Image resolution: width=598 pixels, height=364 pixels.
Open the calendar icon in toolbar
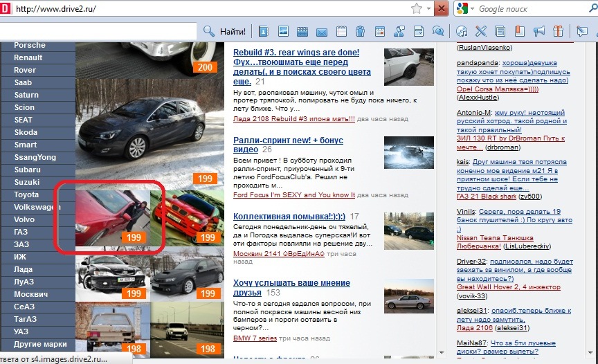click(x=380, y=31)
